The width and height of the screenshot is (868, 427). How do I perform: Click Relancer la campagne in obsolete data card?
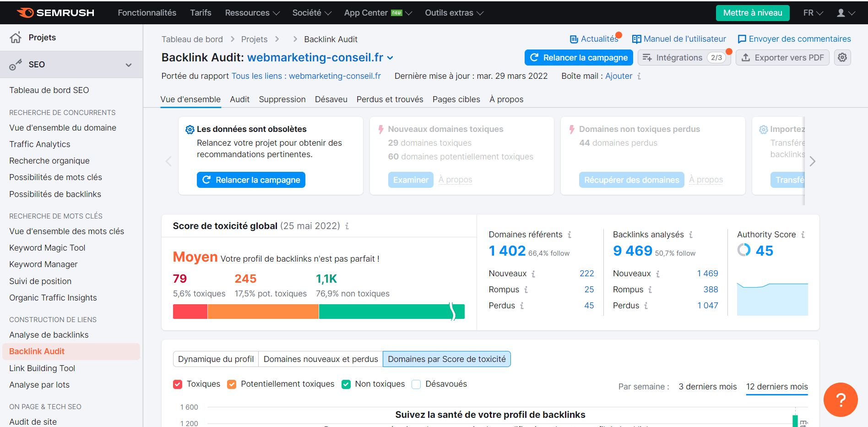coord(251,180)
